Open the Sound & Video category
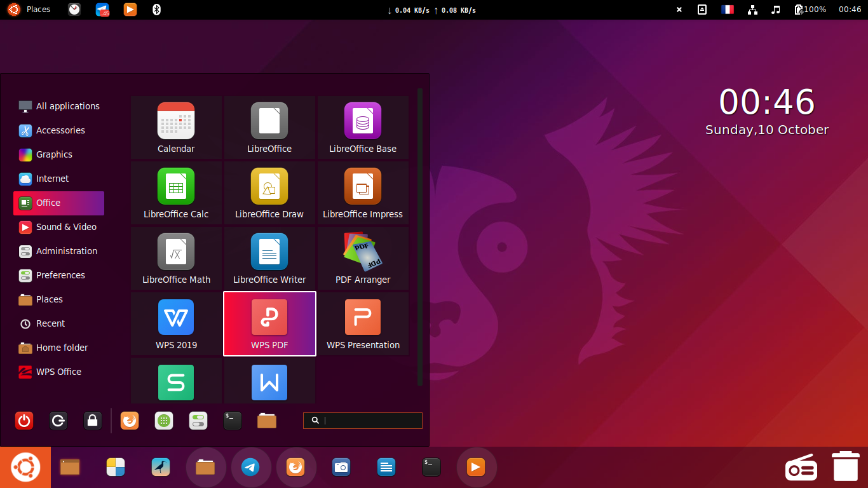The image size is (868, 488). pyautogui.click(x=58, y=227)
